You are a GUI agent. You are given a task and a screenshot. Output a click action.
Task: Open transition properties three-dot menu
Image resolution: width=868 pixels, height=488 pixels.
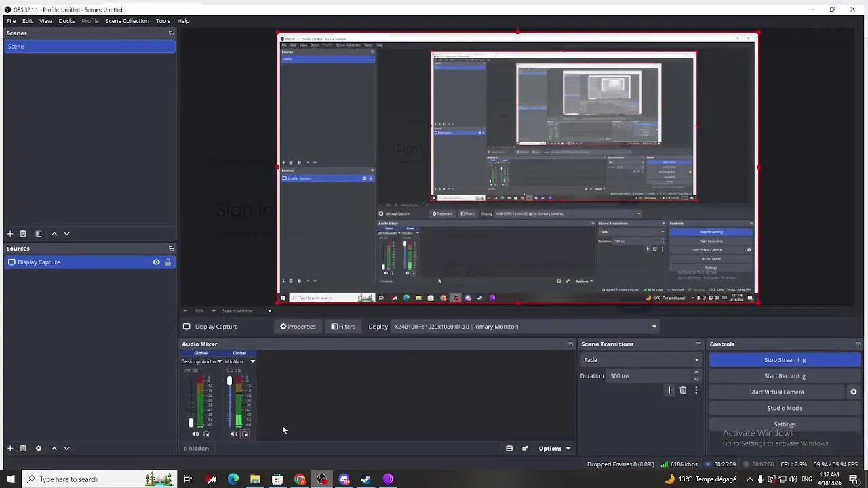pos(696,390)
